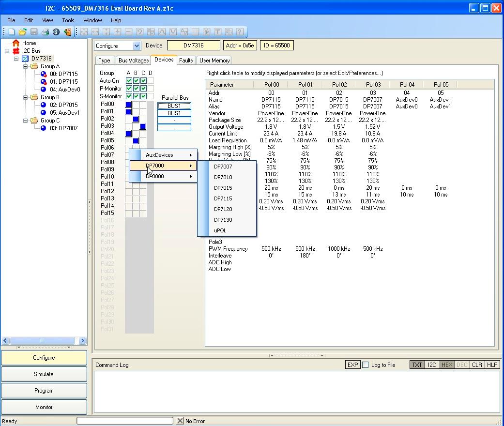The height and width of the screenshot is (426, 504).
Task: Click the DM7316 device icon in tree
Action: 25,59
